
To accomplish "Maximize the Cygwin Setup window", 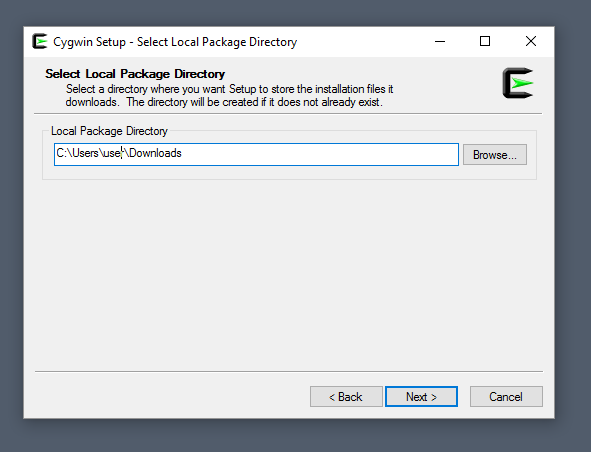I will tap(485, 41).
